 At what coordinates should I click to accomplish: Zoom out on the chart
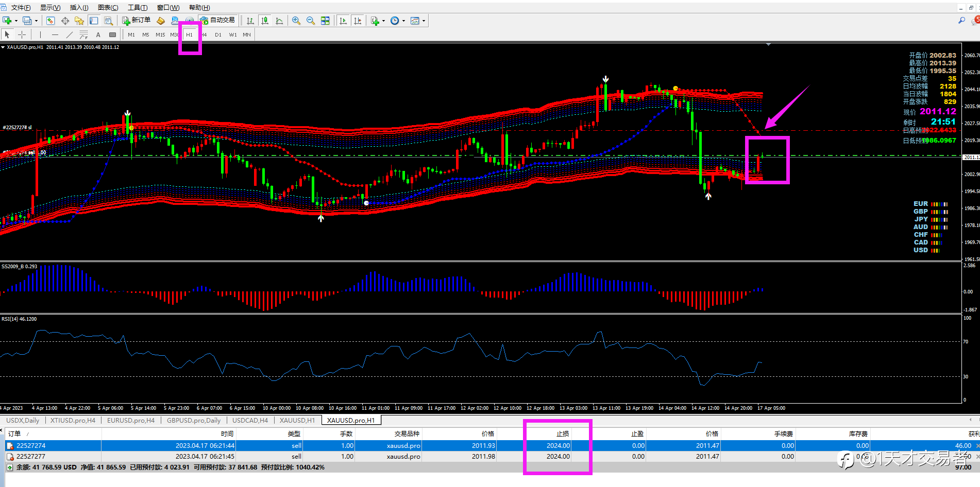(x=311, y=21)
